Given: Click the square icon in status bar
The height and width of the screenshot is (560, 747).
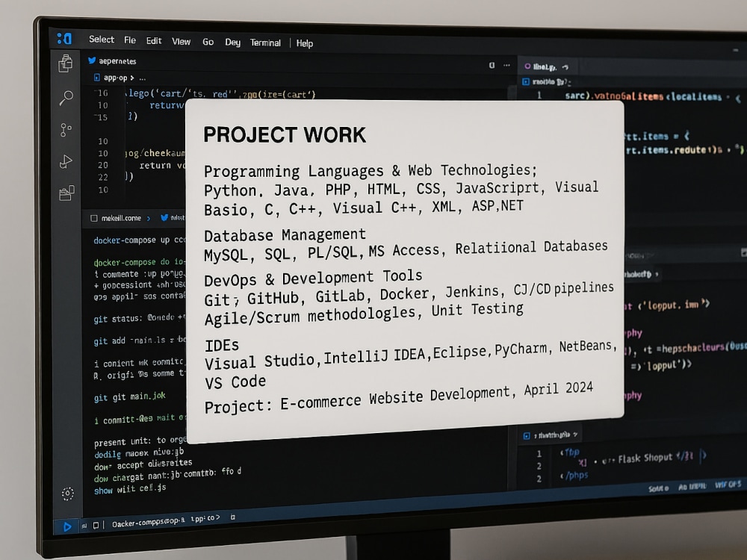Looking at the screenshot, I should (x=96, y=525).
